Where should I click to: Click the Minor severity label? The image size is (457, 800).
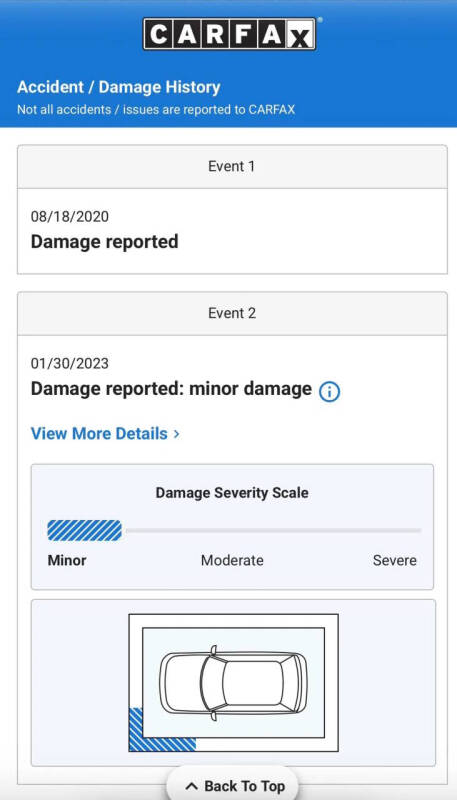[x=67, y=560]
